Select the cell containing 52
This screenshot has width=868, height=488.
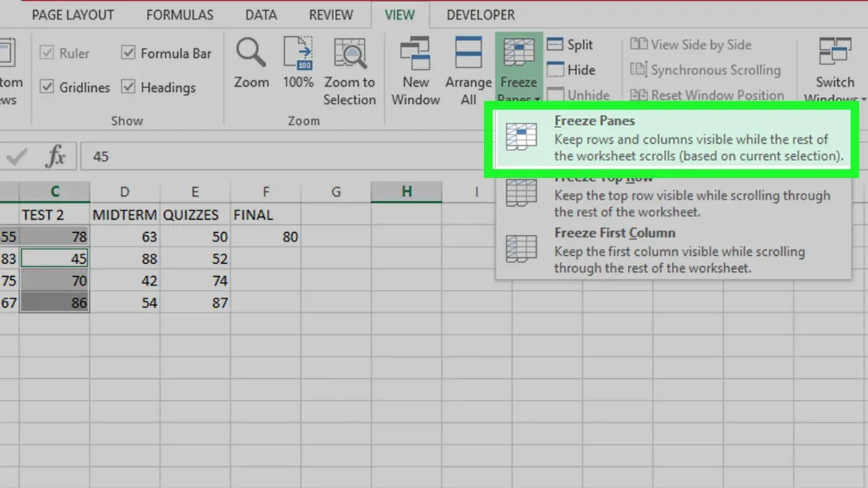click(195, 259)
